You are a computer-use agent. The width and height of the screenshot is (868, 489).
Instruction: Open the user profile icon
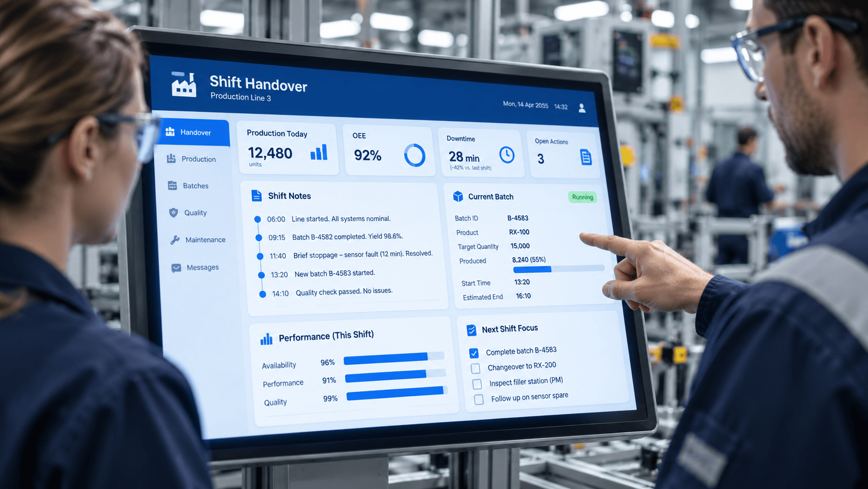582,108
